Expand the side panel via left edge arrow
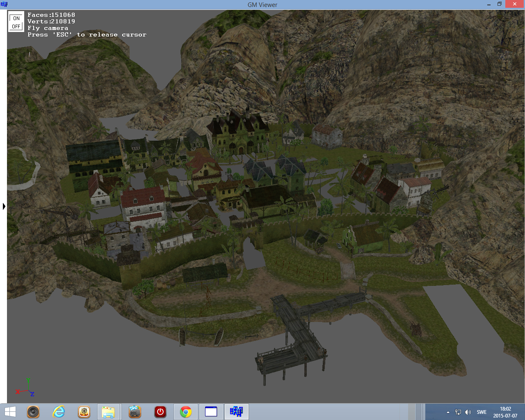The width and height of the screenshot is (525, 420). pos(4,206)
